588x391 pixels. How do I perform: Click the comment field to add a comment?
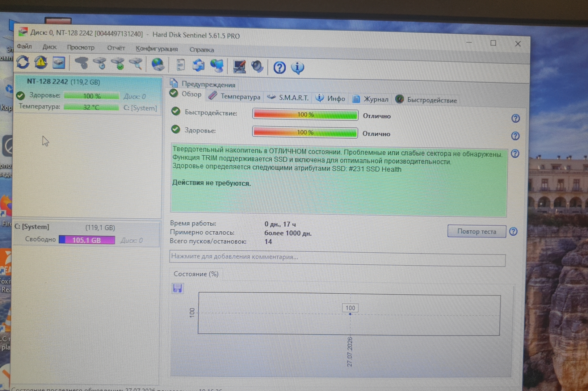pos(337,258)
